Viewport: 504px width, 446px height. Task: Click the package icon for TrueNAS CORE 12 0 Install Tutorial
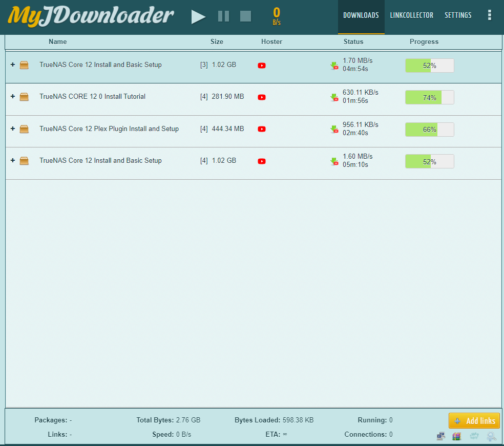[x=24, y=97]
